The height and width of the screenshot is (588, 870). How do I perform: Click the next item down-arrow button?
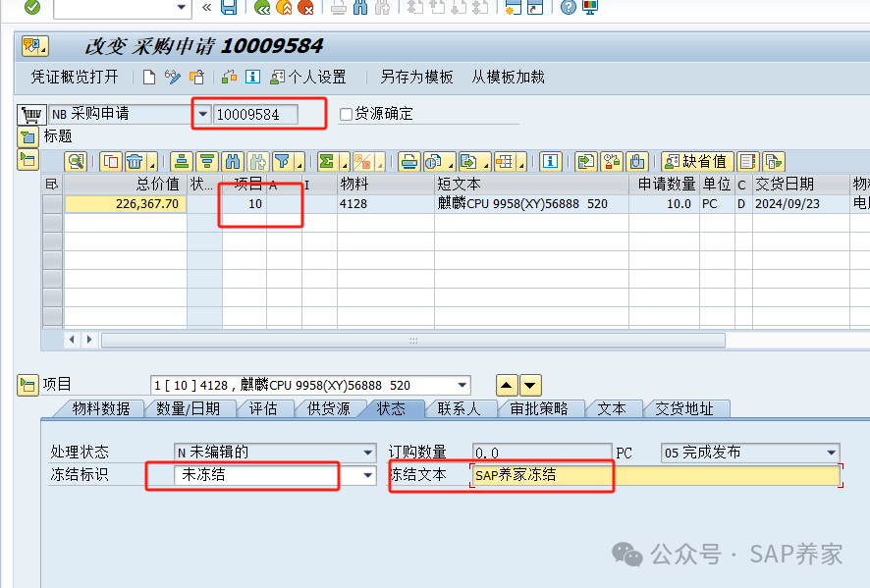click(530, 385)
